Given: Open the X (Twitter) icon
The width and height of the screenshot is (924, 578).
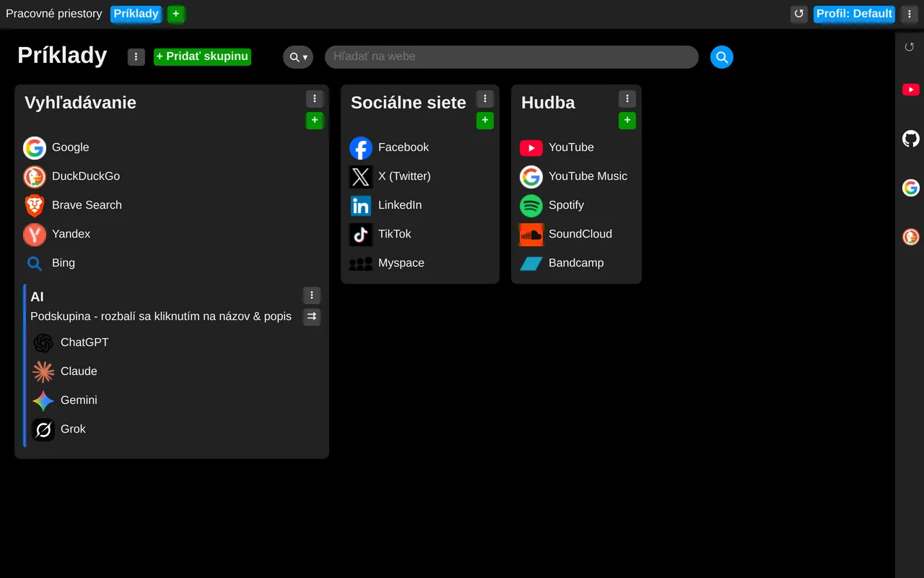Looking at the screenshot, I should click(x=361, y=176).
